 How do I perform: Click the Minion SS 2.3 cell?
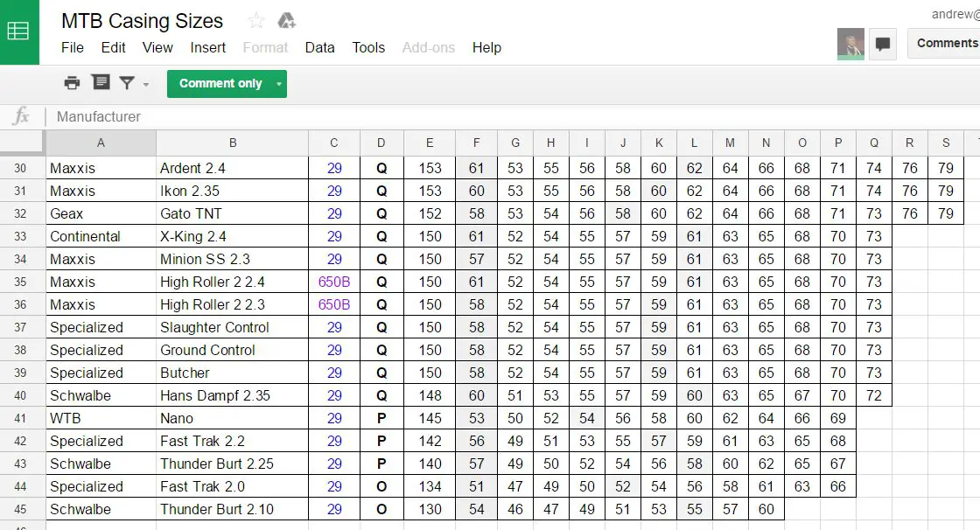point(233,260)
